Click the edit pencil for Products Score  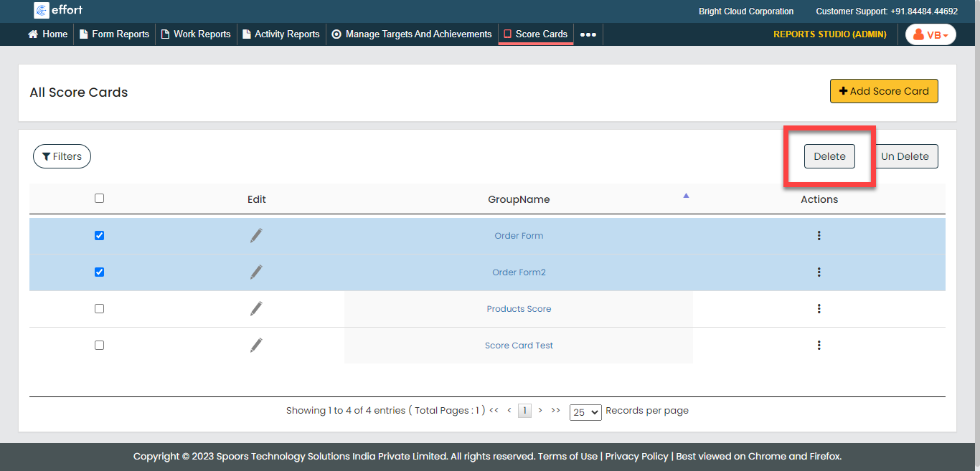[x=256, y=308]
